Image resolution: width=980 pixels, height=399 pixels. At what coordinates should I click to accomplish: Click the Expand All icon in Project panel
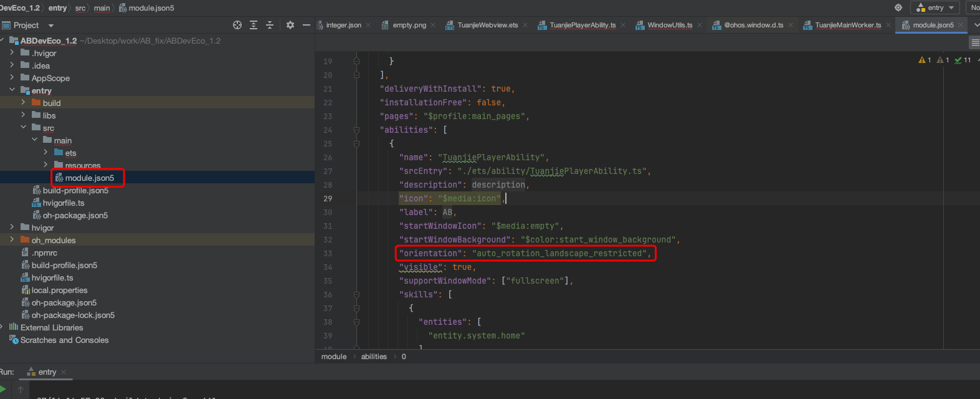254,25
